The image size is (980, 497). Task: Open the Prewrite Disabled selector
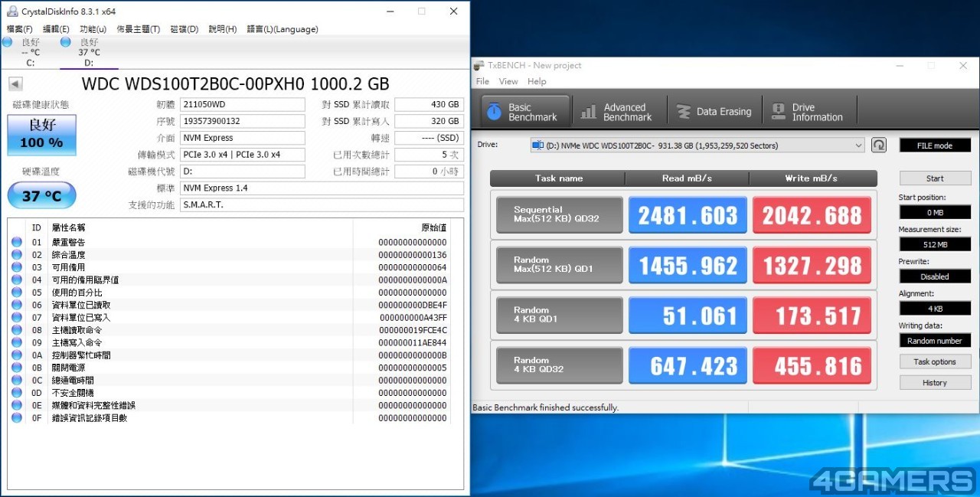935,276
